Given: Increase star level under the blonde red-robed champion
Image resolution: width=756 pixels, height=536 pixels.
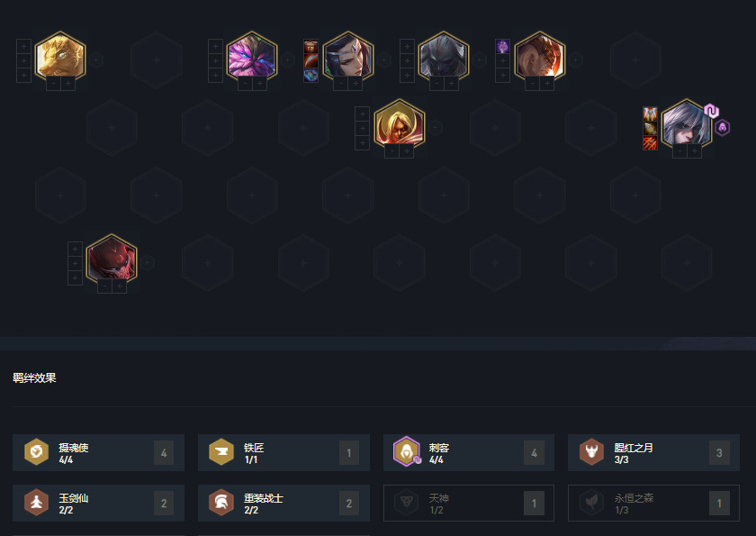Looking at the screenshot, I should (x=407, y=151).
